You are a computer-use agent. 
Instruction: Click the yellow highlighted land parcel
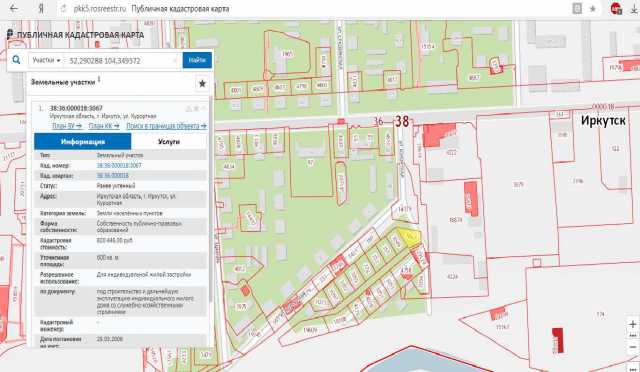pos(409,237)
